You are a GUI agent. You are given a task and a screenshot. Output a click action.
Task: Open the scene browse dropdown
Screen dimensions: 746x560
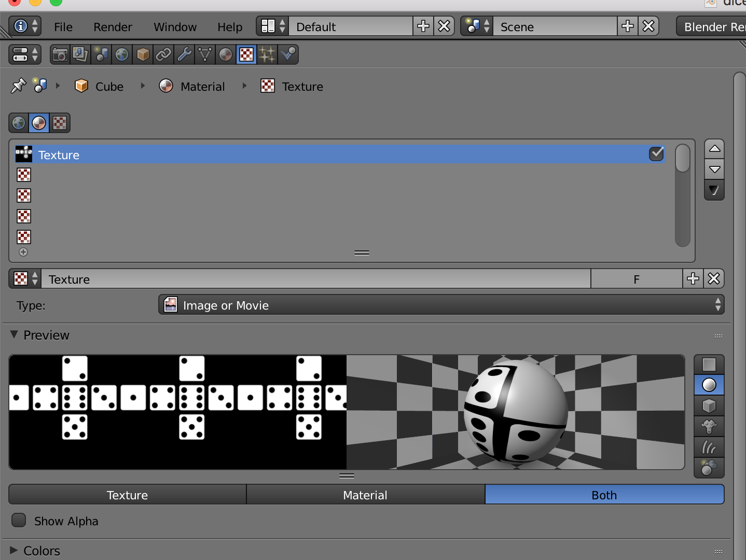(477, 26)
